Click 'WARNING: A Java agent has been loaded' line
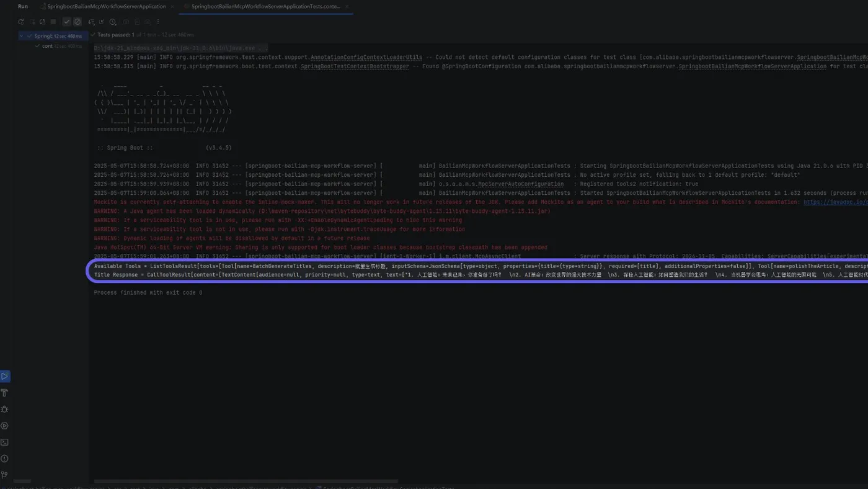The image size is (868, 489). (322, 211)
